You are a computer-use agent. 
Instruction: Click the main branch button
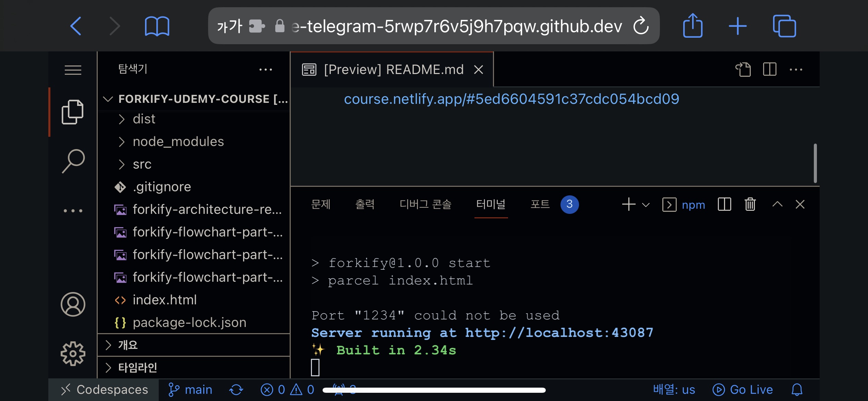(x=191, y=390)
